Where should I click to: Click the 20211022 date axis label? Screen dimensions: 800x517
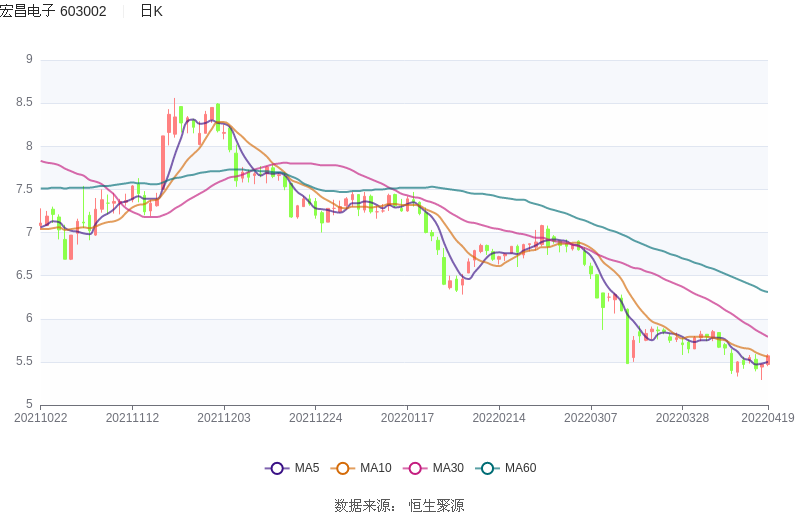[x=41, y=418]
